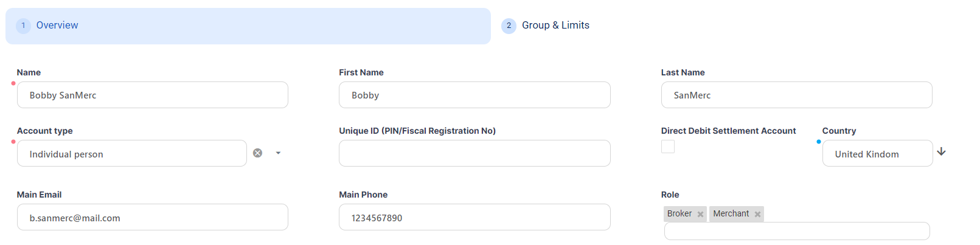This screenshot has height=245, width=980.
Task: Select the Main Email field
Action: coord(152,218)
